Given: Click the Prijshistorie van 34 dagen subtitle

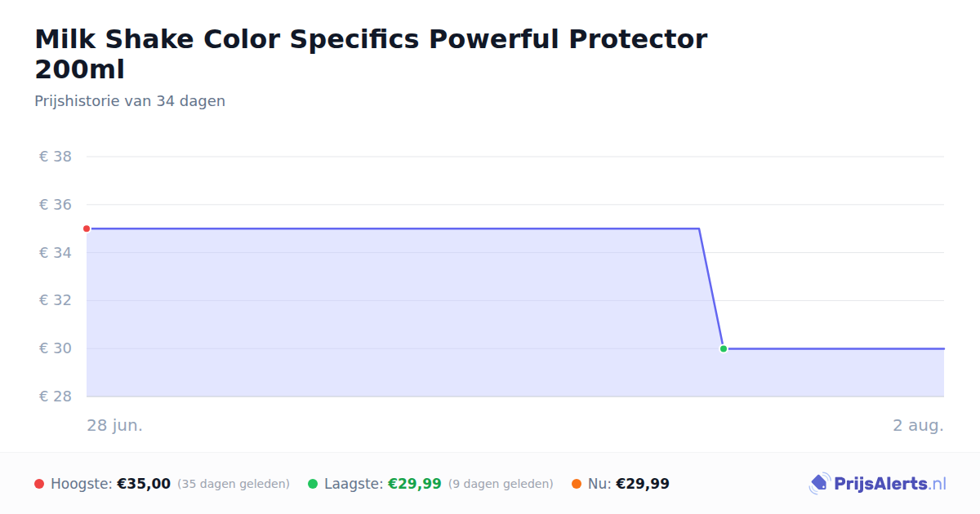Looking at the screenshot, I should (130, 101).
